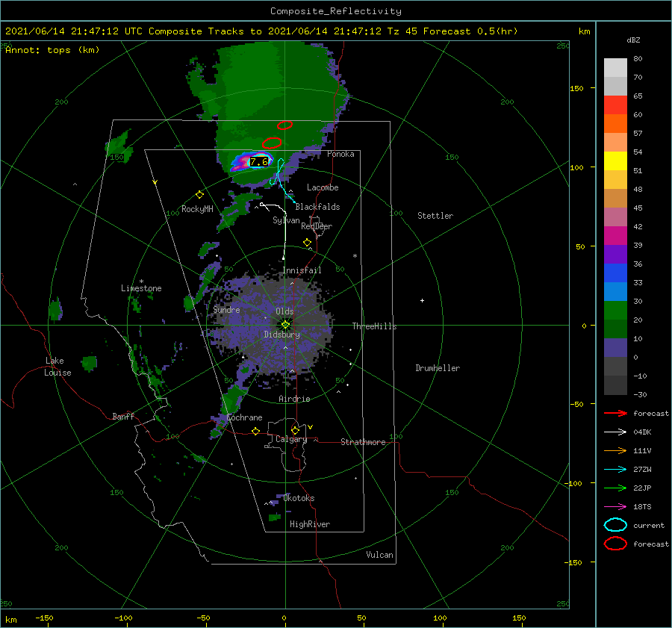The width and height of the screenshot is (672, 628).
Task: Select the blue 33-36 dBZ swatch
Action: pos(615,273)
